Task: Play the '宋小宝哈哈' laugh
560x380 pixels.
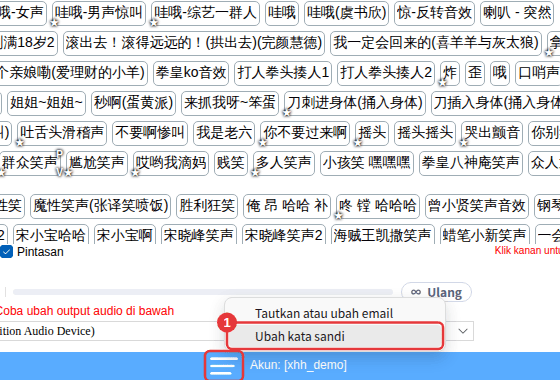Action: 50,235
